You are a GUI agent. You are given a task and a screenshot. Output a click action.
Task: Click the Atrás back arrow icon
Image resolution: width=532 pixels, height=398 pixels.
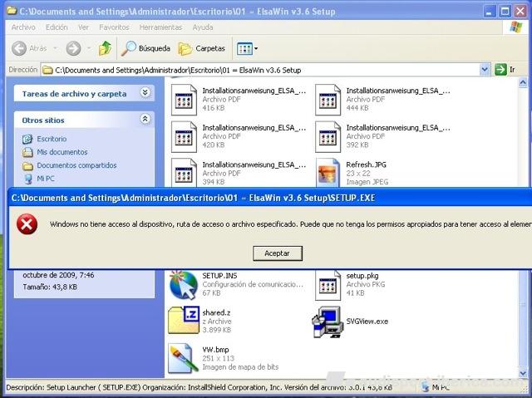click(19, 48)
